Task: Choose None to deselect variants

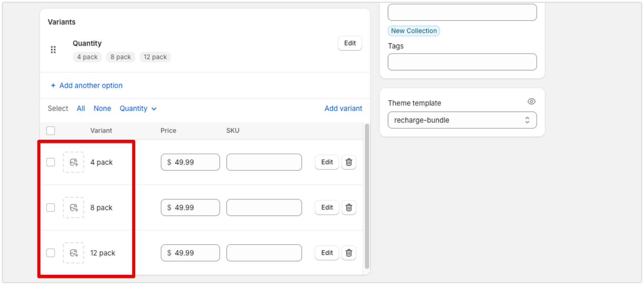Action: (x=102, y=108)
